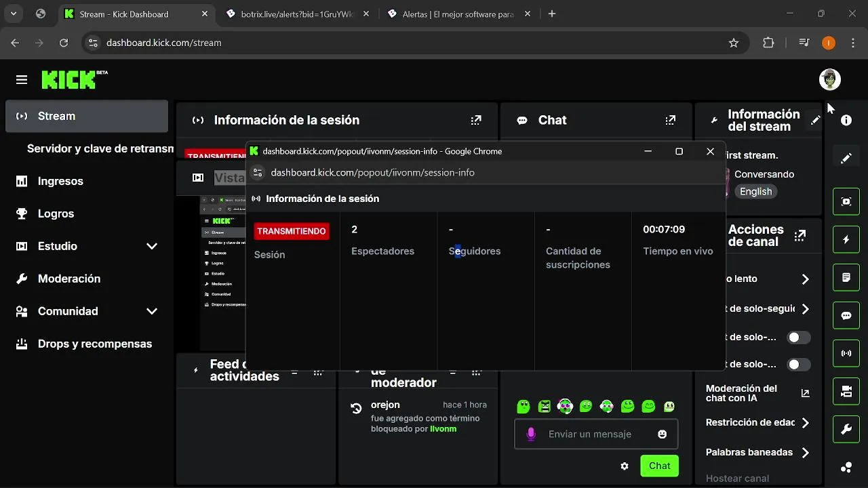Reload the dashboard page
Viewport: 868px width, 488px height.
point(64,43)
